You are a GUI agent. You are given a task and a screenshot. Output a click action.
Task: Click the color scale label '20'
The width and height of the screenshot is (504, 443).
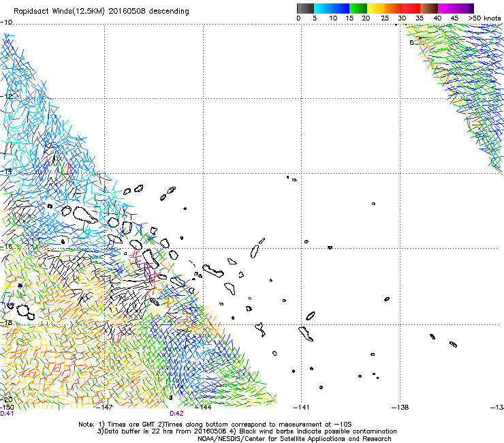click(x=366, y=18)
